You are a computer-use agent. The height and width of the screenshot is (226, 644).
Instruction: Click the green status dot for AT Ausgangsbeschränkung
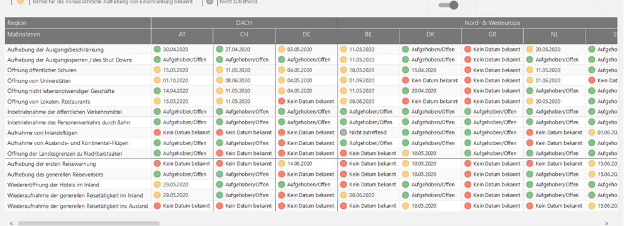point(157,49)
